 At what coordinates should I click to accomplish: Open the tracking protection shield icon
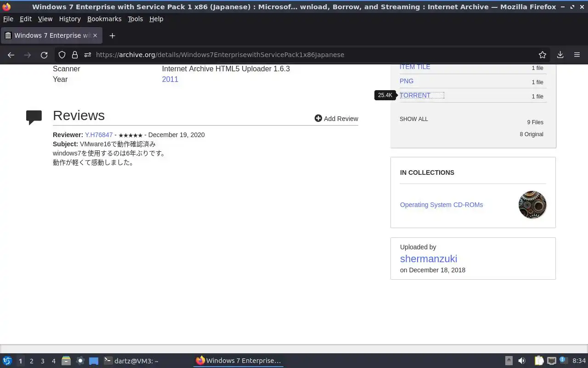pos(62,55)
